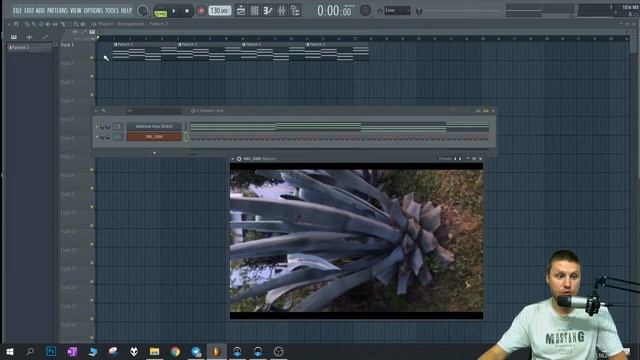This screenshot has height=360, width=640.
Task: Open the PATTERNS menu
Action: pos(57,11)
